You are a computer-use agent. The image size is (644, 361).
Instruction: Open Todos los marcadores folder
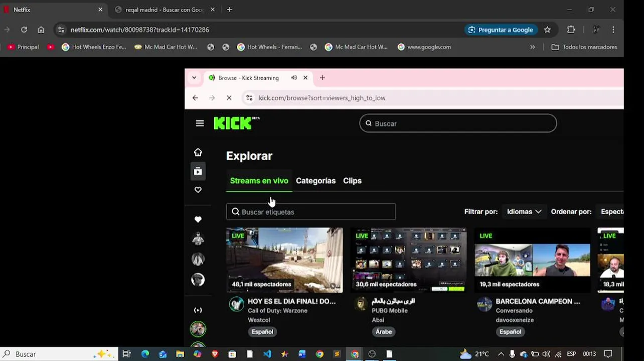point(584,47)
